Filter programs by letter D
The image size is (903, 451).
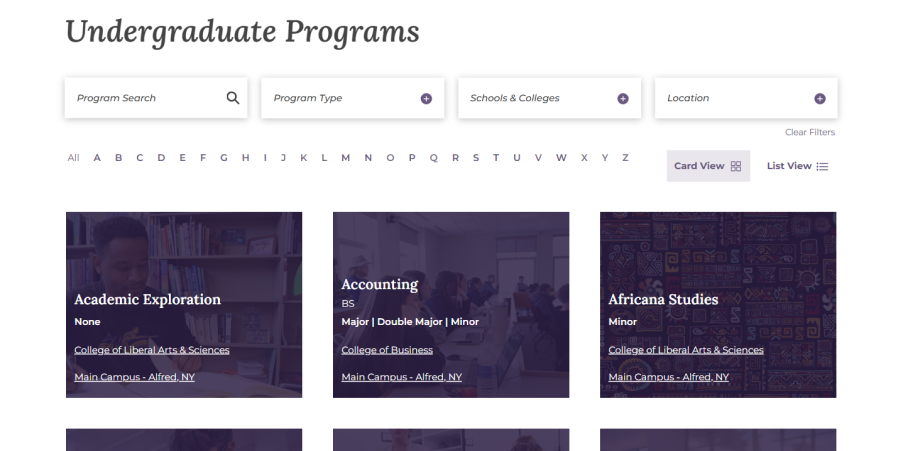(161, 158)
